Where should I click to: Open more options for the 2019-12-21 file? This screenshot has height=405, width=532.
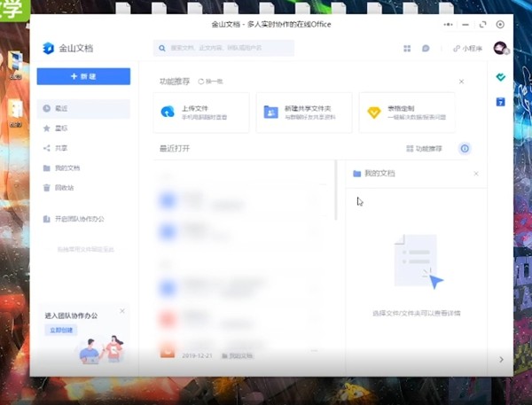click(x=314, y=350)
